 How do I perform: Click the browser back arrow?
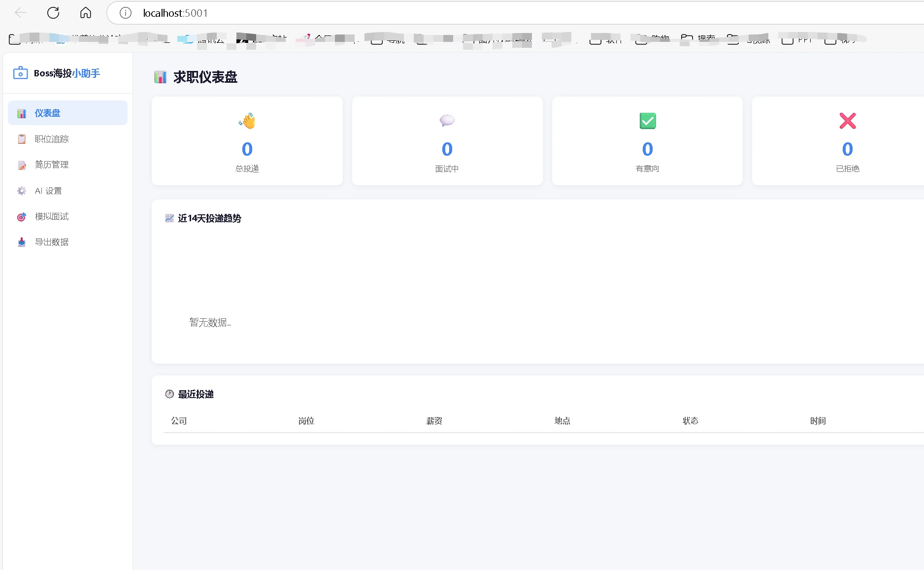(21, 13)
